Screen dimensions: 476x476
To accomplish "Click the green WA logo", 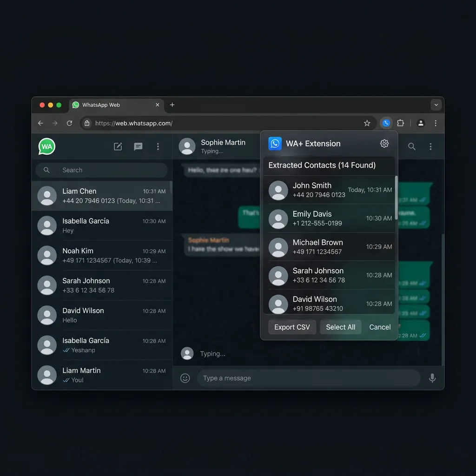I will pos(47,146).
